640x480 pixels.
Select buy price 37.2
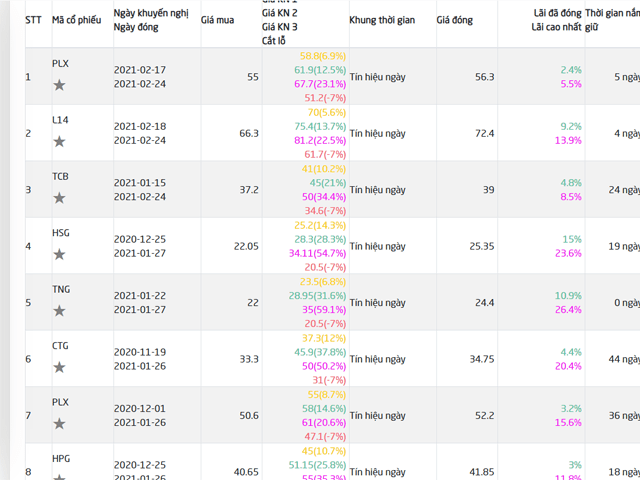(249, 190)
